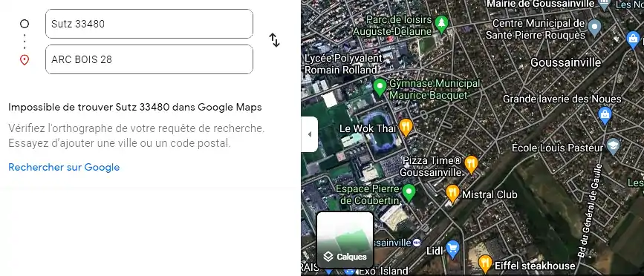The image size is (644, 276).
Task: Select Pizza Time Goussainville restaurant marker
Action: (471, 165)
